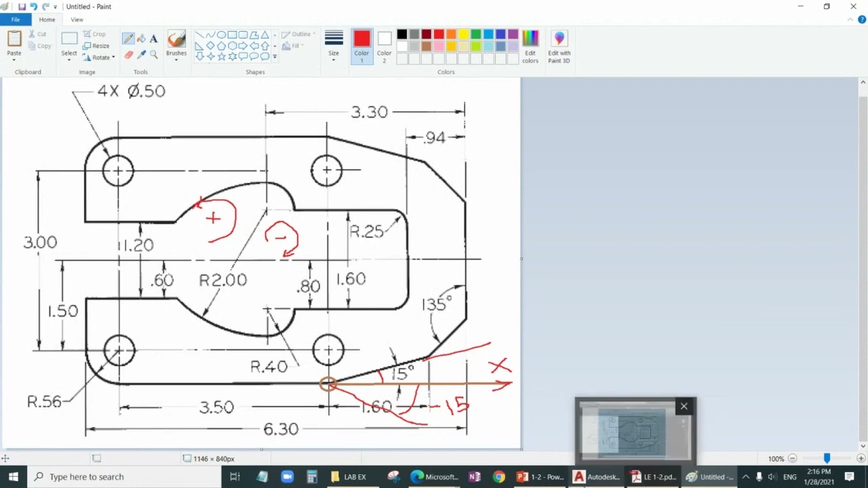Pick the yellow color swatch
Screen dimensions: 868x488
(464, 35)
